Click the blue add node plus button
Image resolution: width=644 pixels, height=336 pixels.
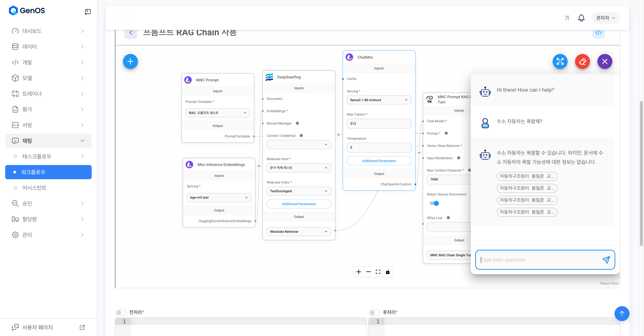tap(130, 61)
